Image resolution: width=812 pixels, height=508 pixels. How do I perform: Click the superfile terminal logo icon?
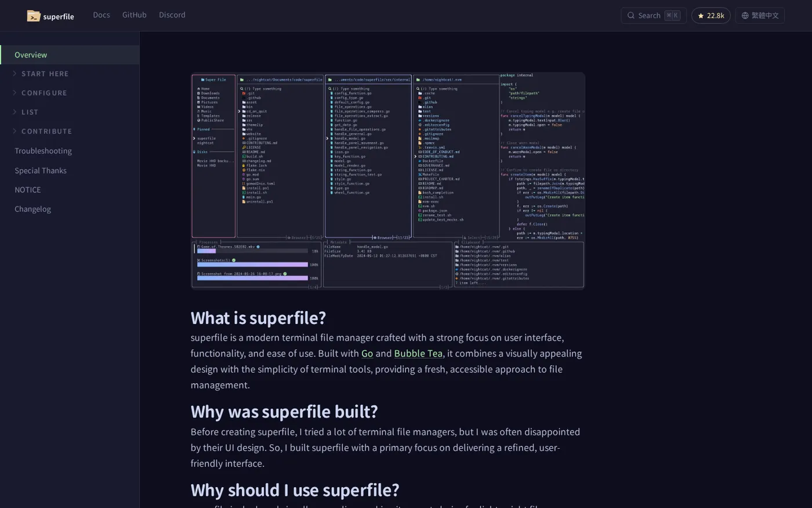point(34,16)
